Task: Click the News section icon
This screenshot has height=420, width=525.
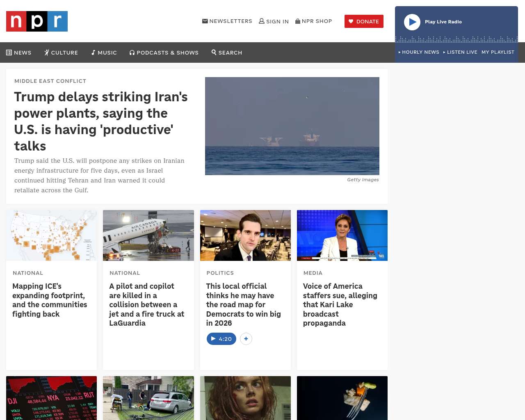Action: (9, 52)
